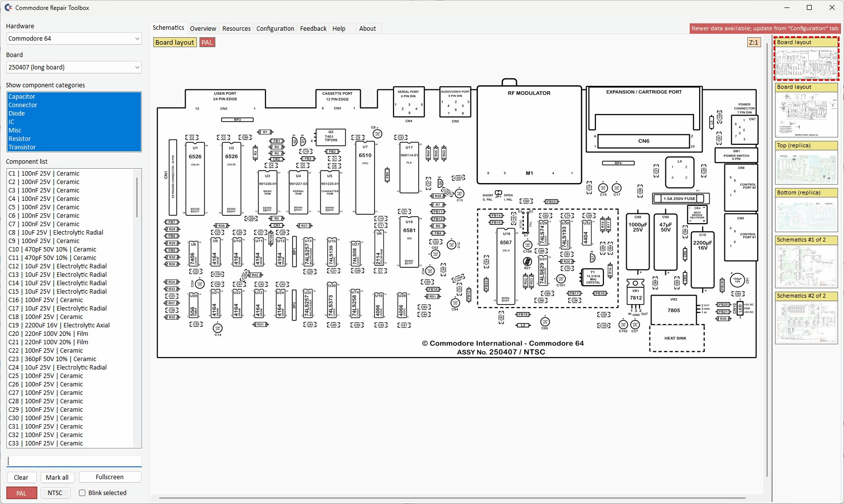Click the Q3 TIP29S transistor
Image resolution: width=844 pixels, height=504 pixels.
[330, 137]
